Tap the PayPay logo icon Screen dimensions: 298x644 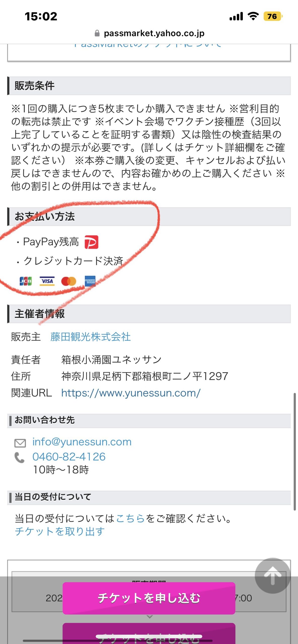[91, 242]
